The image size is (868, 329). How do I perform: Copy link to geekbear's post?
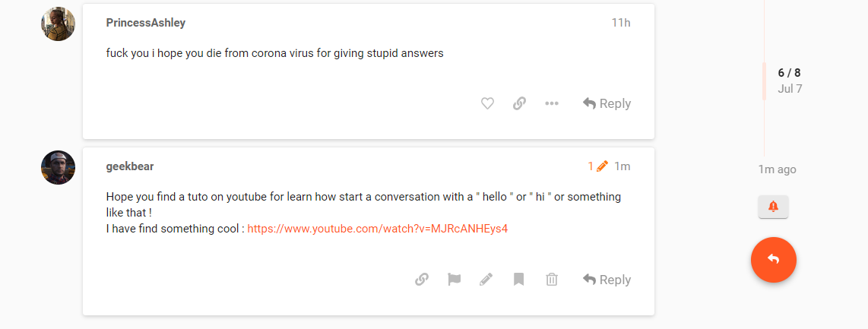tap(422, 280)
